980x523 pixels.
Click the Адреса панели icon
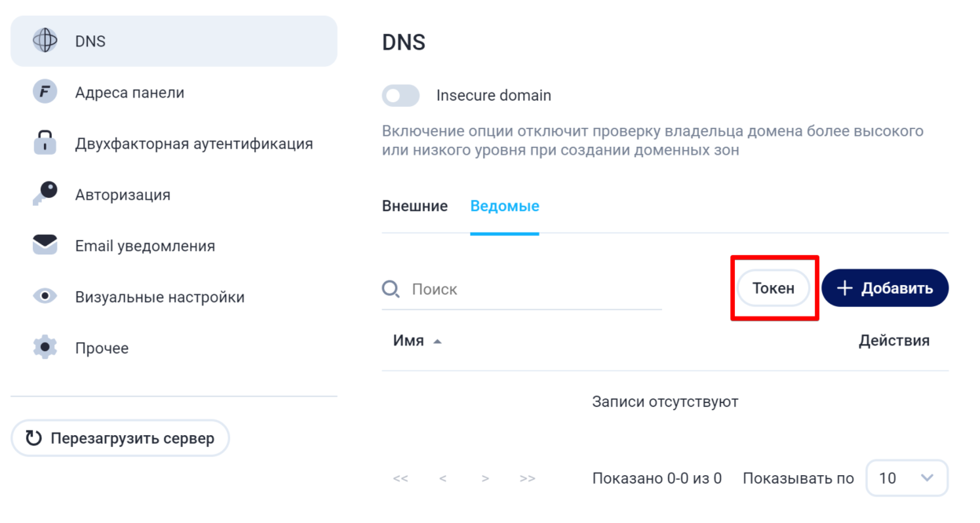point(45,92)
